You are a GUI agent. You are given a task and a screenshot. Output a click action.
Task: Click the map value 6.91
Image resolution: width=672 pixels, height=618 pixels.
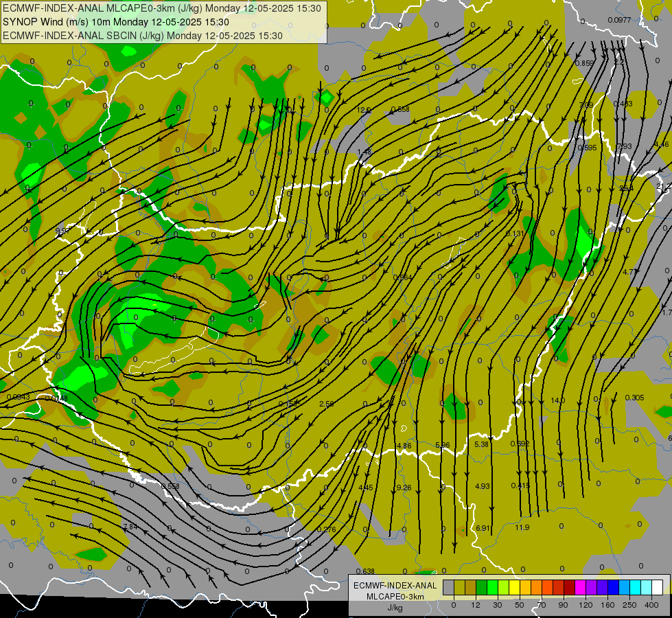click(483, 528)
